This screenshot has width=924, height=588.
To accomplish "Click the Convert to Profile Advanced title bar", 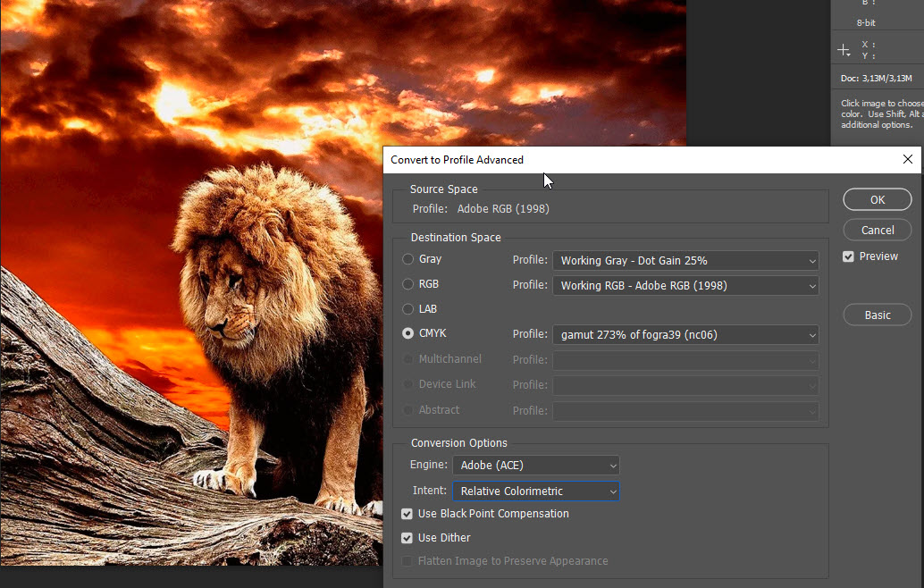I will tap(626, 160).
